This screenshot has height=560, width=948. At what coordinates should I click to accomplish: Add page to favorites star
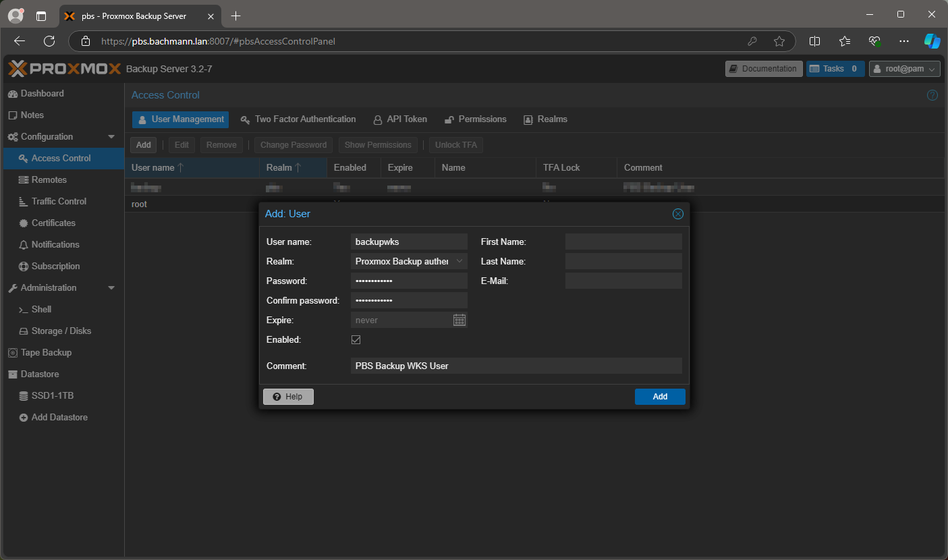pos(779,41)
